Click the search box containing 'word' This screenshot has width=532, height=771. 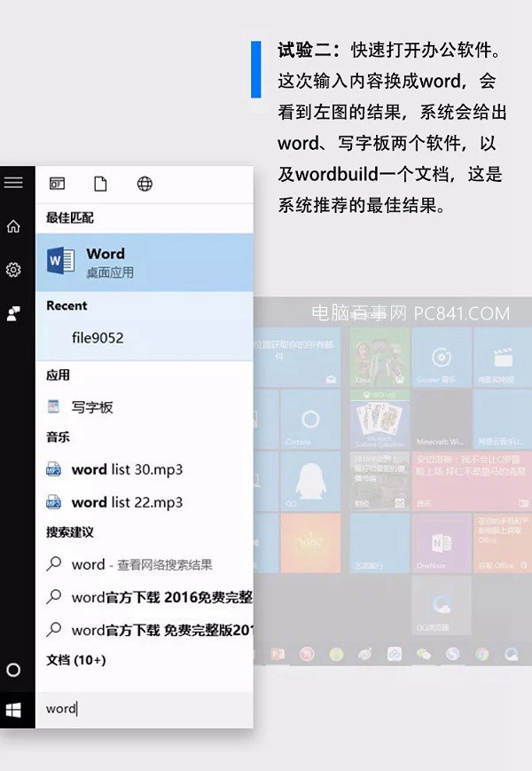point(142,708)
